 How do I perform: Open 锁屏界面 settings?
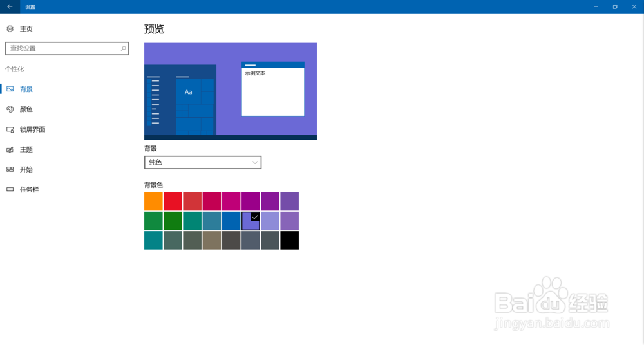32,130
